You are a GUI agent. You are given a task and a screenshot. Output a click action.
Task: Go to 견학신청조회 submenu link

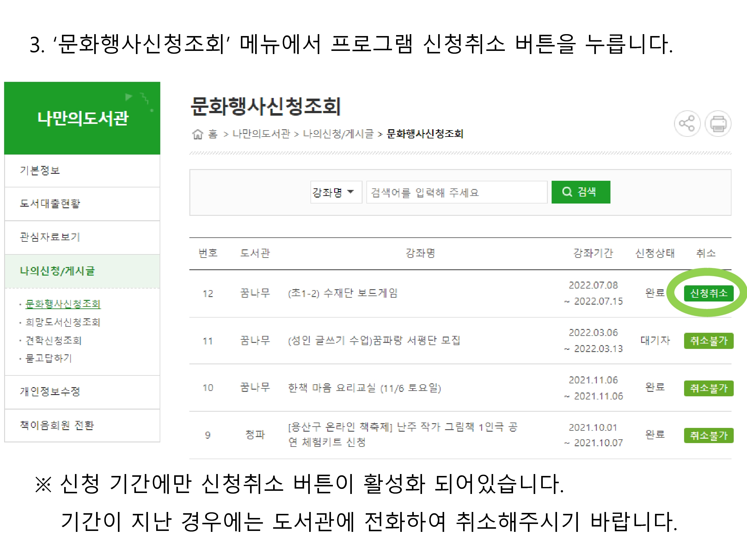[54, 340]
